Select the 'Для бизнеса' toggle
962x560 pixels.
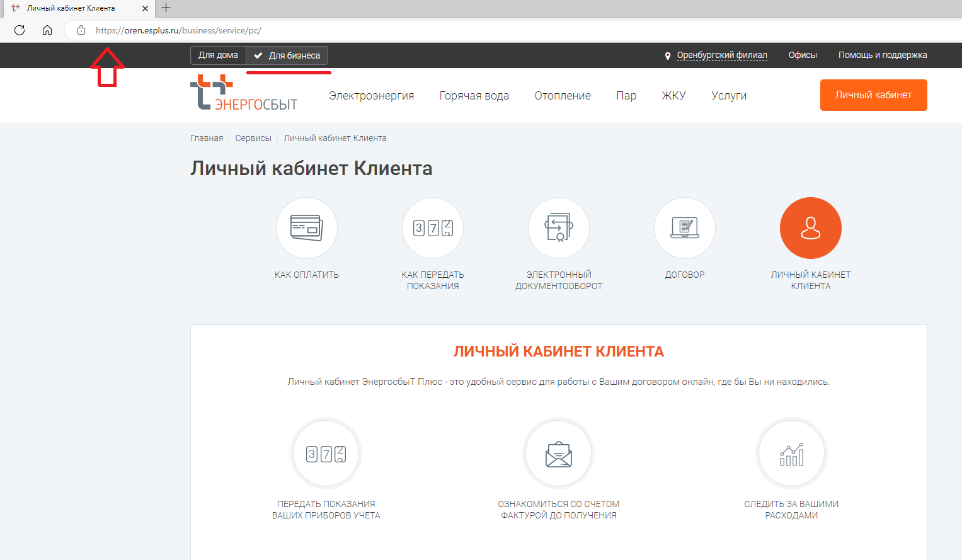click(287, 55)
